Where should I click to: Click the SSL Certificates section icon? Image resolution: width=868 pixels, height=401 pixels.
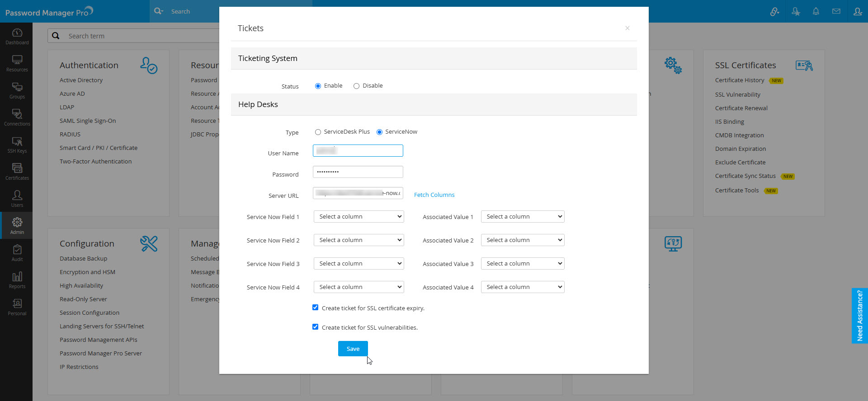pyautogui.click(x=804, y=66)
